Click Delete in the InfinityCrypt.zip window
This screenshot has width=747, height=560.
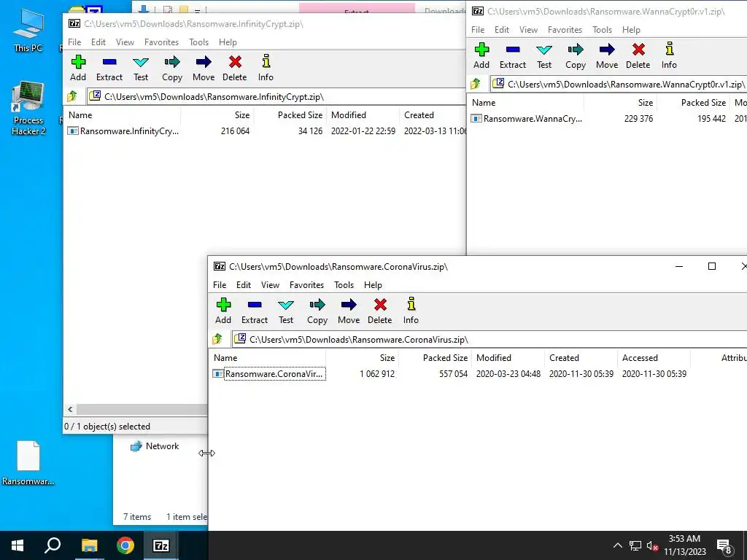(x=234, y=68)
